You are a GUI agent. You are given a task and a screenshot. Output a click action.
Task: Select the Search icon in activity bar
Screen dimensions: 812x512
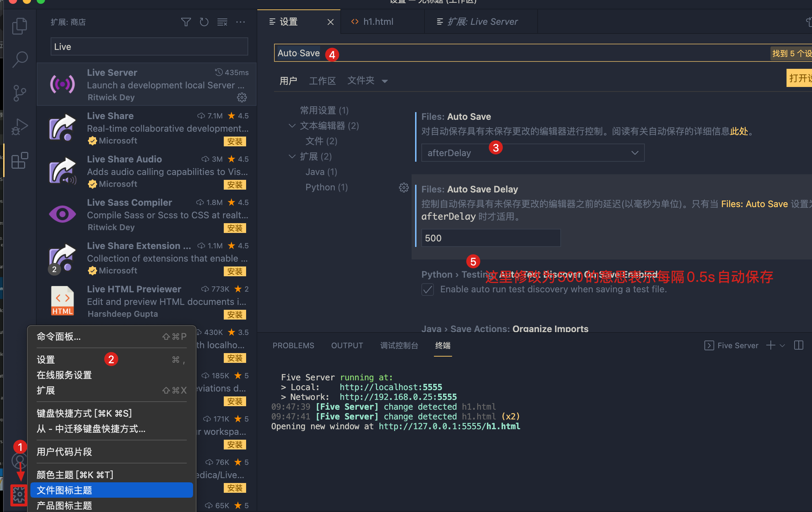[x=20, y=59]
